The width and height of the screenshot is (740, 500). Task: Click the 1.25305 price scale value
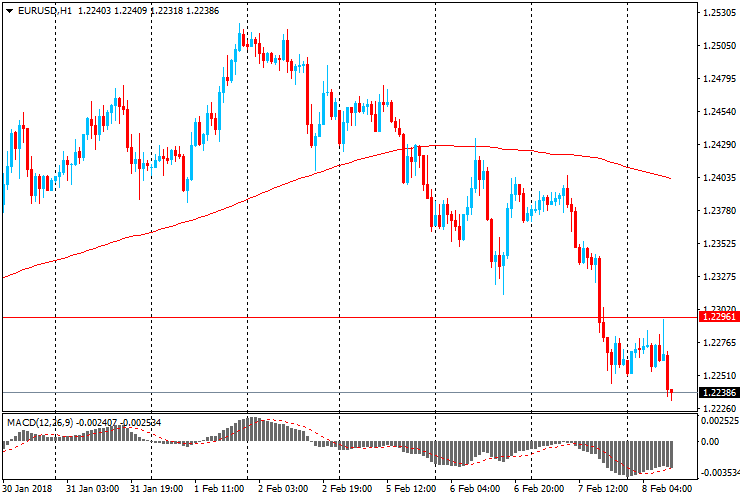719,13
